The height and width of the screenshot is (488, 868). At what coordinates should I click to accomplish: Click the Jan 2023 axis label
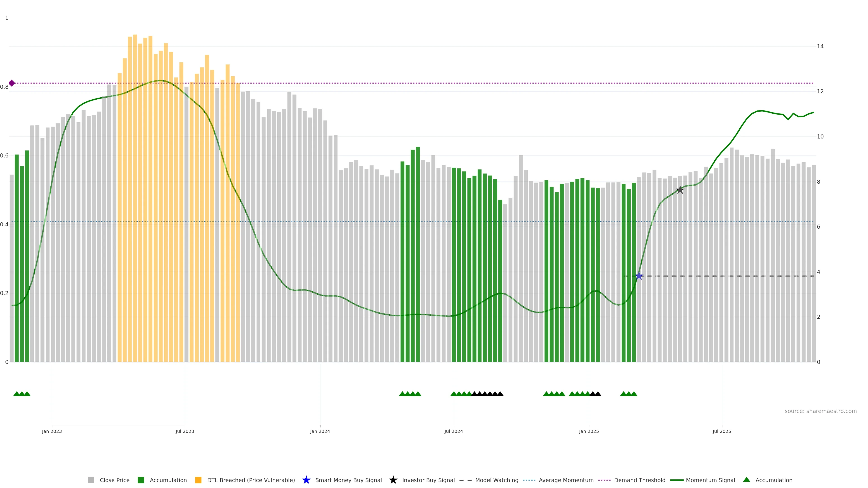point(52,431)
